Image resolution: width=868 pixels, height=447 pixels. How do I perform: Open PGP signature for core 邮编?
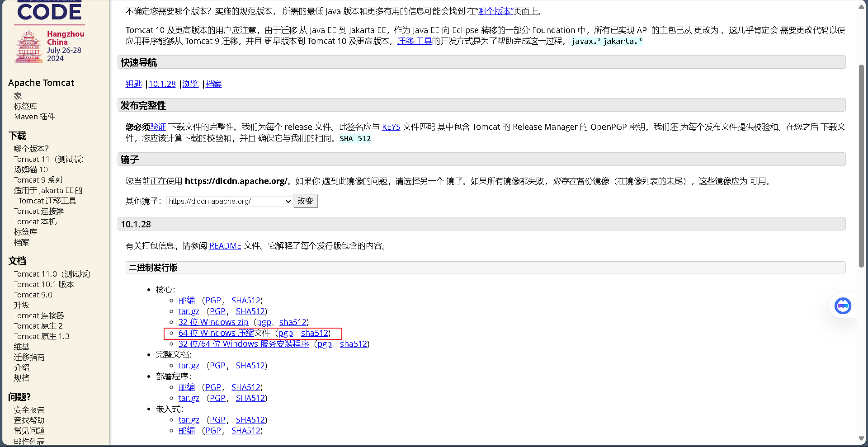point(213,301)
